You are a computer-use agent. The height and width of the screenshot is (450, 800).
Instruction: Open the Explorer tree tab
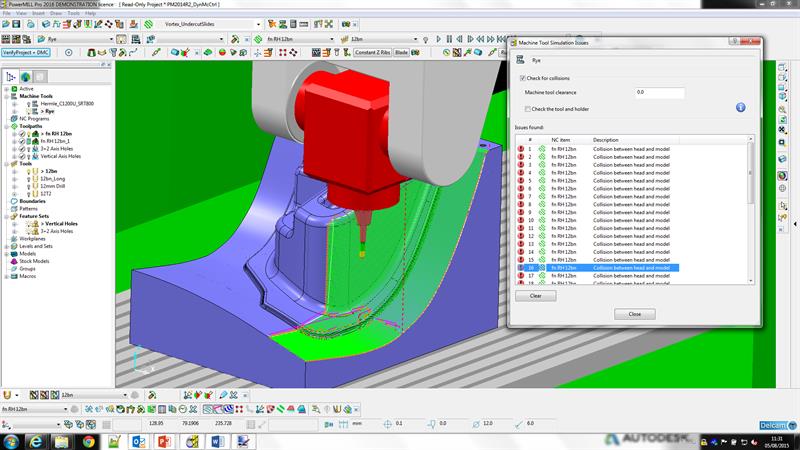pos(11,77)
